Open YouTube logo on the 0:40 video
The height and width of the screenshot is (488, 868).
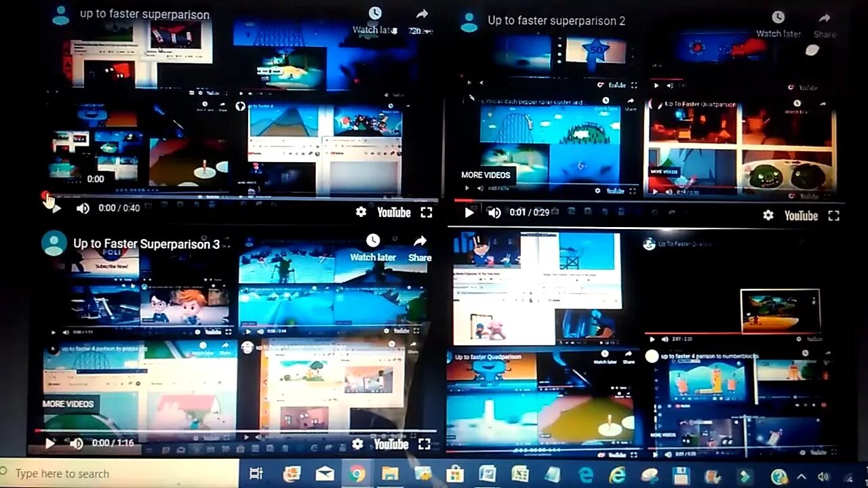(394, 212)
